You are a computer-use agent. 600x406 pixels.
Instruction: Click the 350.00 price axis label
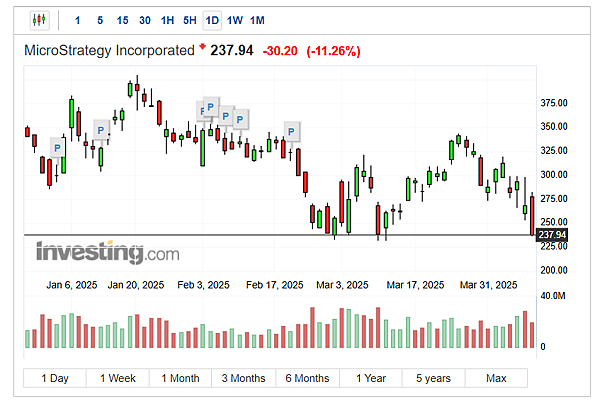[x=554, y=126]
